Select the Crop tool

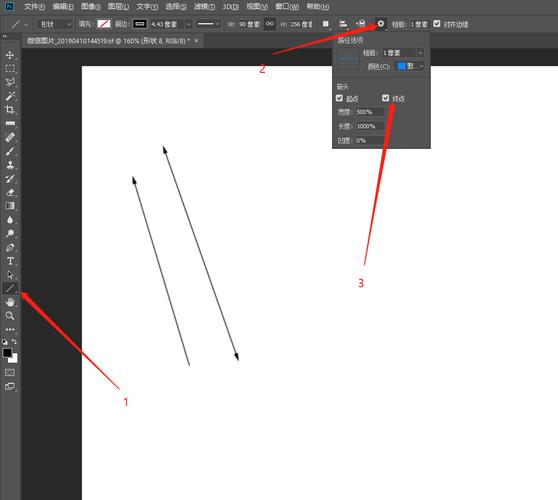(10, 110)
